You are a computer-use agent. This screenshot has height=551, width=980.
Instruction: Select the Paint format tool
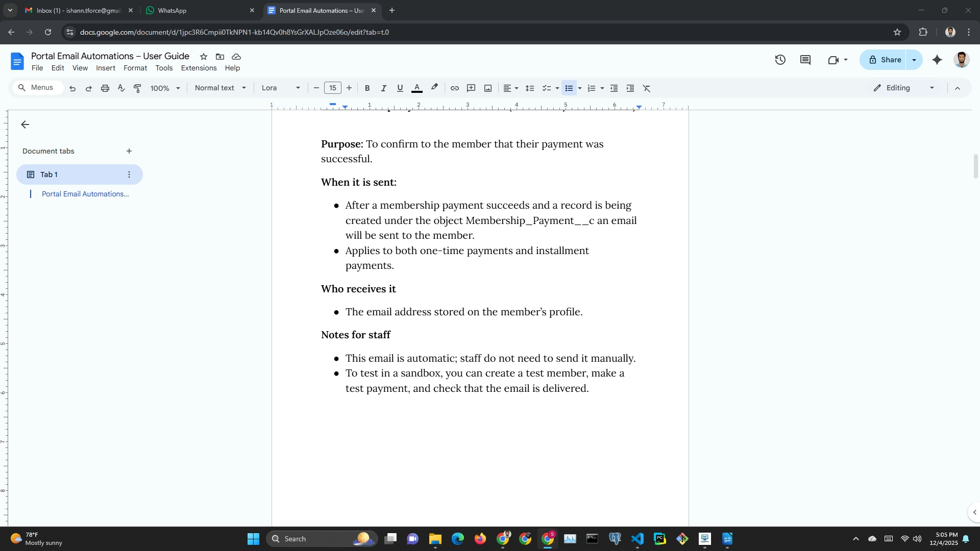tap(137, 88)
